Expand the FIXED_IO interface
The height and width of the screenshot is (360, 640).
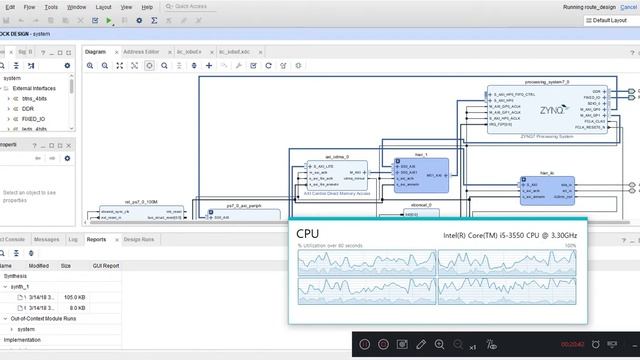[x=9, y=119]
